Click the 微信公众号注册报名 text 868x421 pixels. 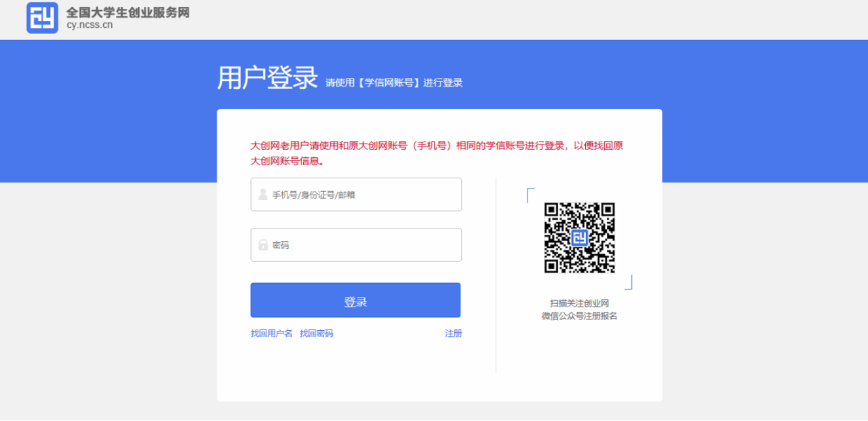579,316
